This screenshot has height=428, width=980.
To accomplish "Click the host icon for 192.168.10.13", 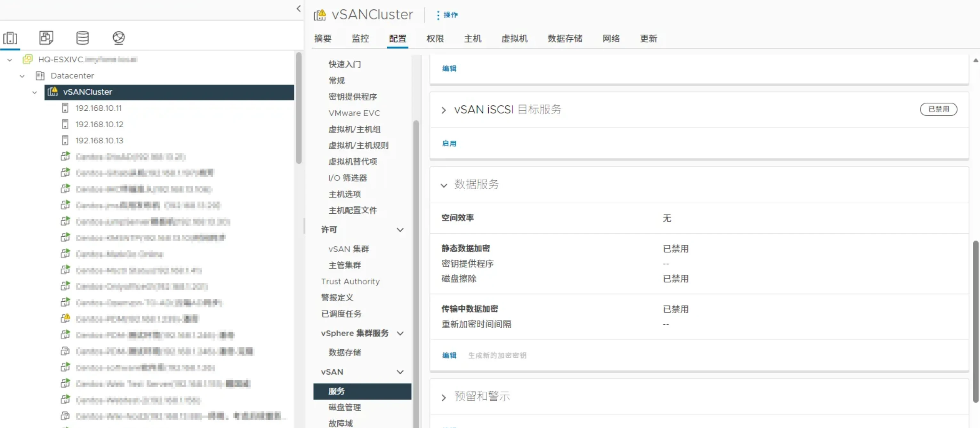I will click(65, 140).
